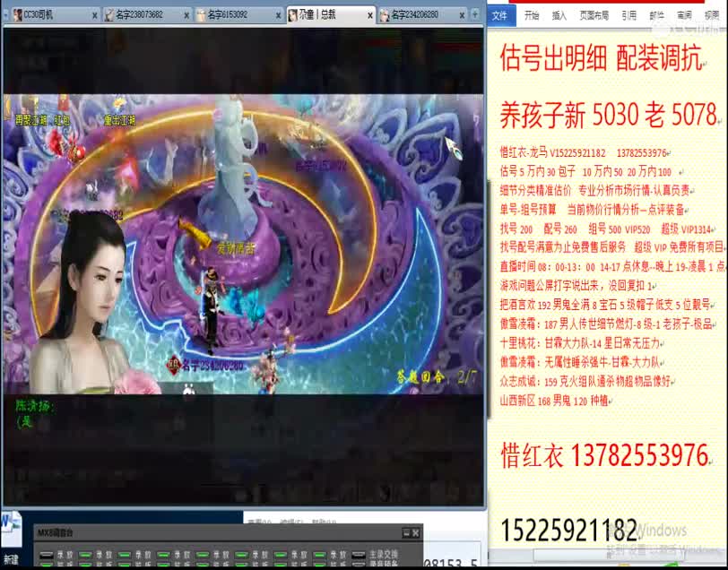Select the 尕童丨总裁 tab
Image resolution: width=728 pixels, height=570 pixels.
(x=331, y=15)
